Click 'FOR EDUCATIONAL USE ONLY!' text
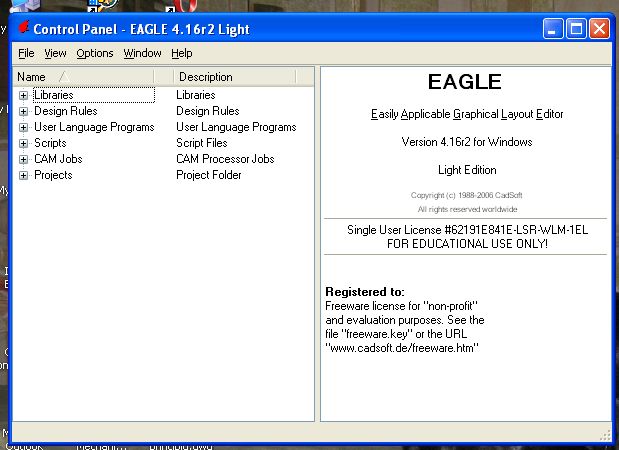619x450 pixels. (467, 244)
